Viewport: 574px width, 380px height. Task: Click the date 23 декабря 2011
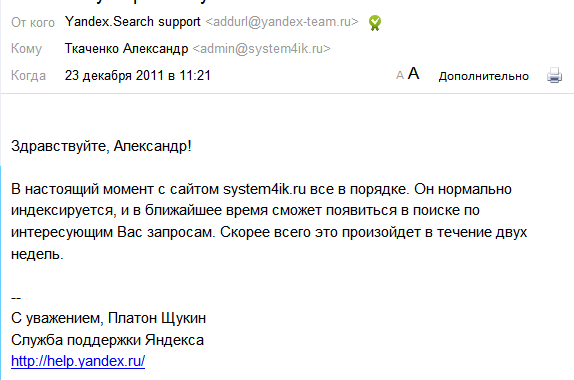click(x=114, y=75)
